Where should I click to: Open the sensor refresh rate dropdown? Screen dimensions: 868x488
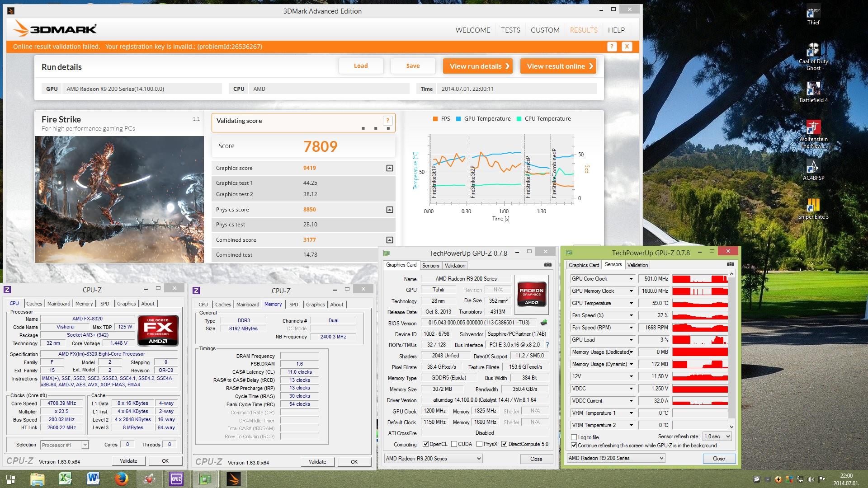[717, 436]
